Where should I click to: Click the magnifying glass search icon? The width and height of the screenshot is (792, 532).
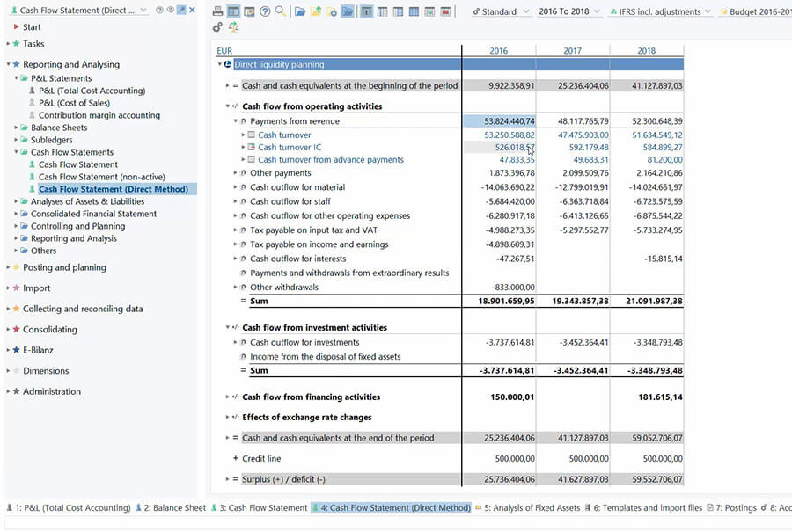(x=281, y=11)
